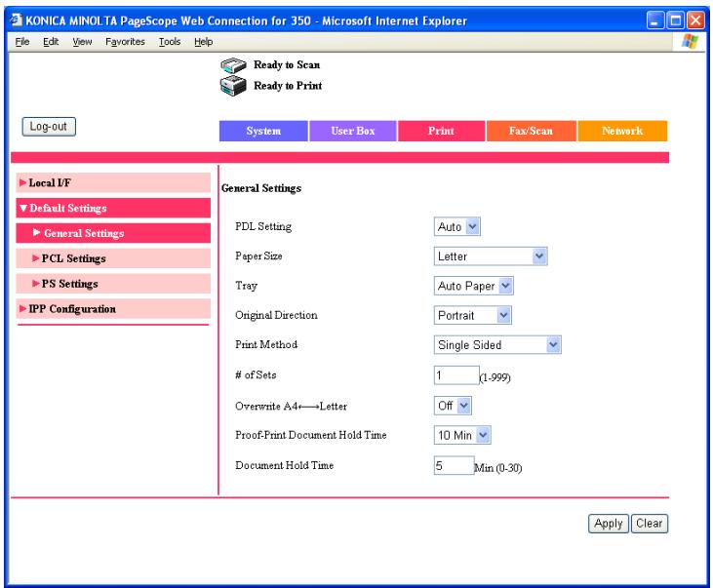713x588 pixels.
Task: Click the printer status icon beside Ready to Print
Action: click(233, 86)
